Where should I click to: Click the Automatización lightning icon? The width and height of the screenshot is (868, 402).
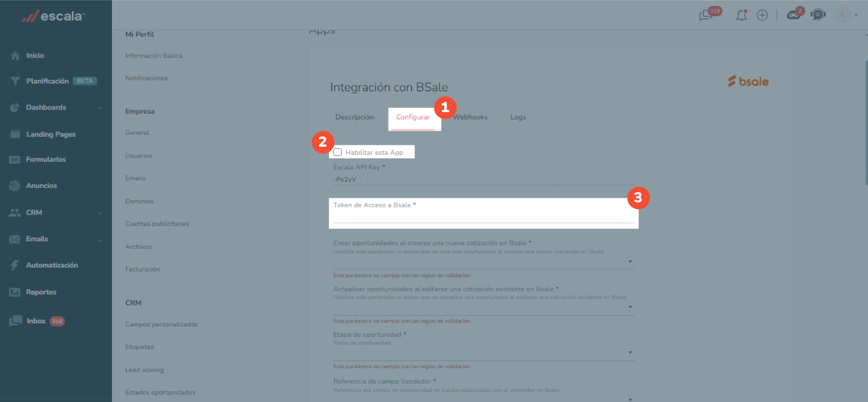click(15, 265)
